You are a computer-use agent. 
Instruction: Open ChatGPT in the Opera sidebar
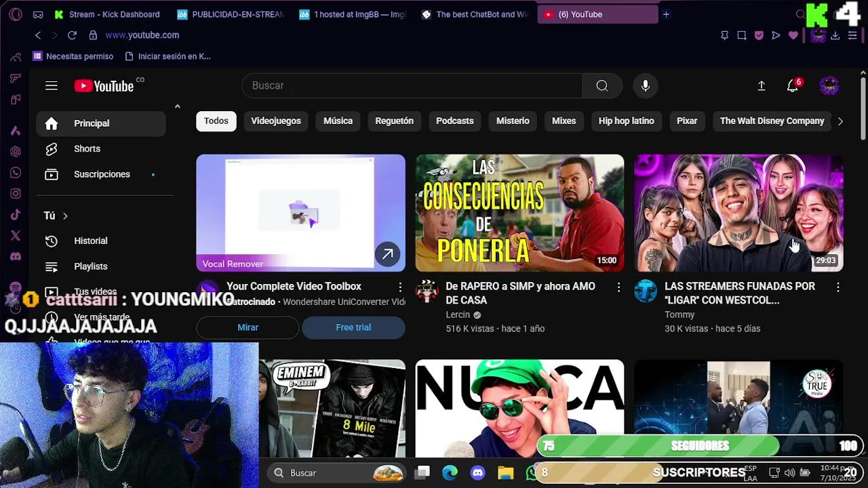[16, 152]
